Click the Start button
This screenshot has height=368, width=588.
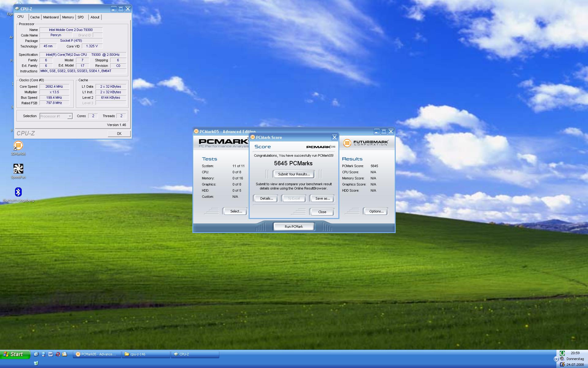point(15,354)
